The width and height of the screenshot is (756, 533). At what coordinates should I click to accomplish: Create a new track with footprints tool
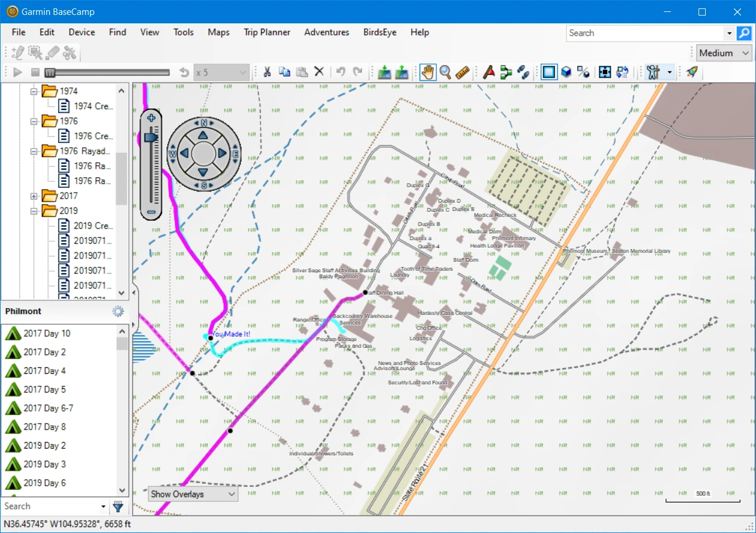[524, 72]
